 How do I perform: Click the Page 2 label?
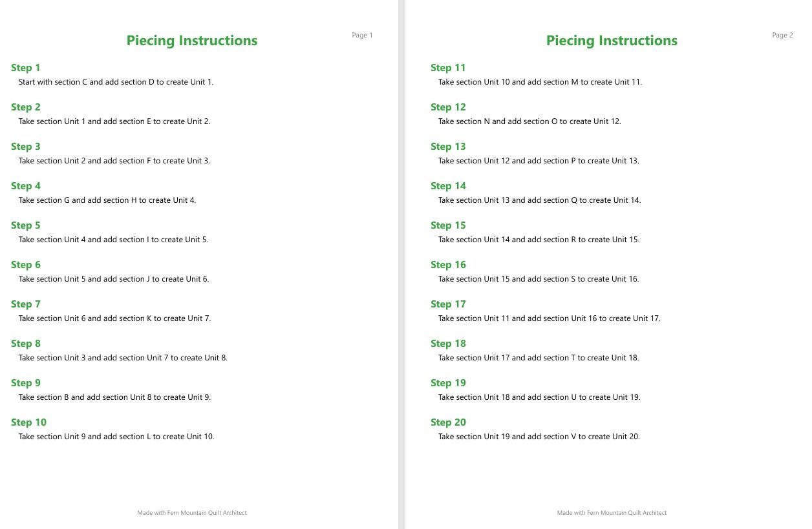[782, 36]
